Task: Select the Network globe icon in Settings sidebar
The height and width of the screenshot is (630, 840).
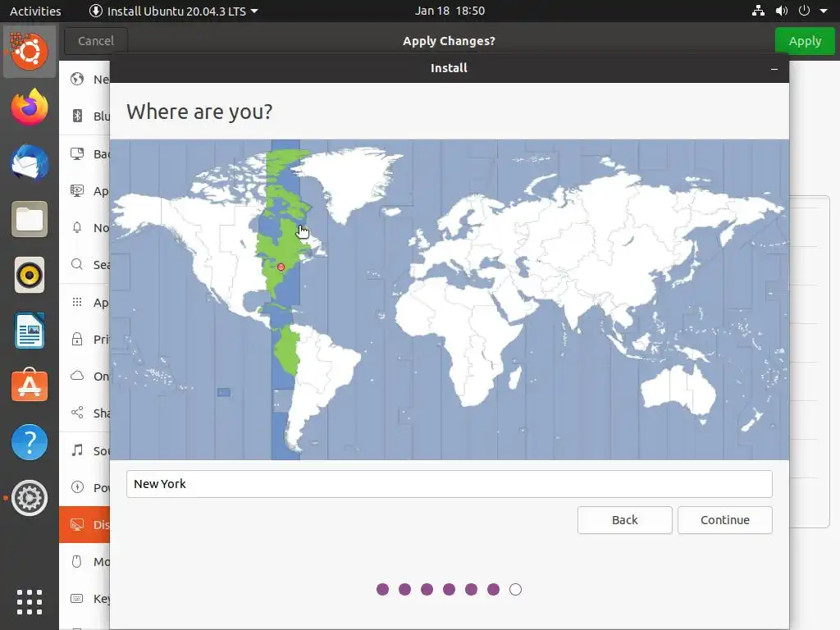Action: (x=77, y=79)
